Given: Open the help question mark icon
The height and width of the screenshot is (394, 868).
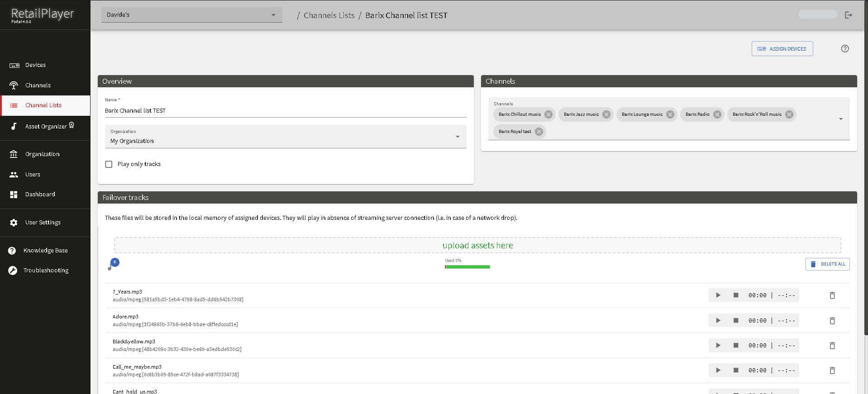Looking at the screenshot, I should coord(844,49).
